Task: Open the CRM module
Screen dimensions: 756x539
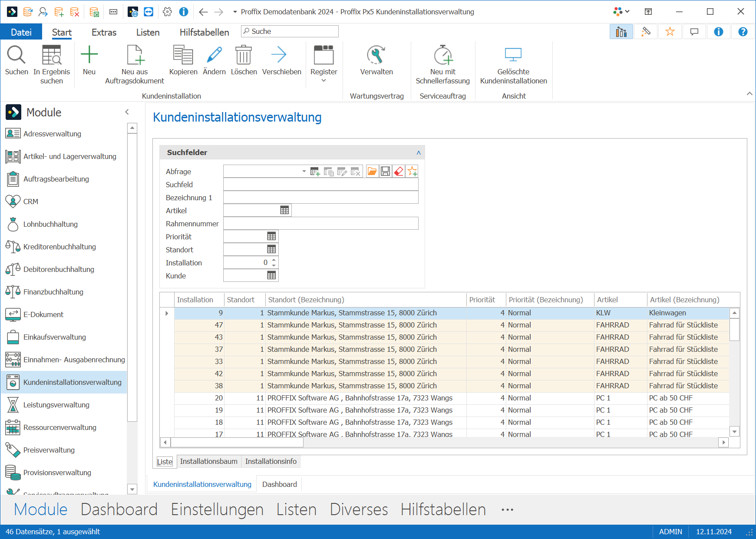Action: pyautogui.click(x=31, y=202)
